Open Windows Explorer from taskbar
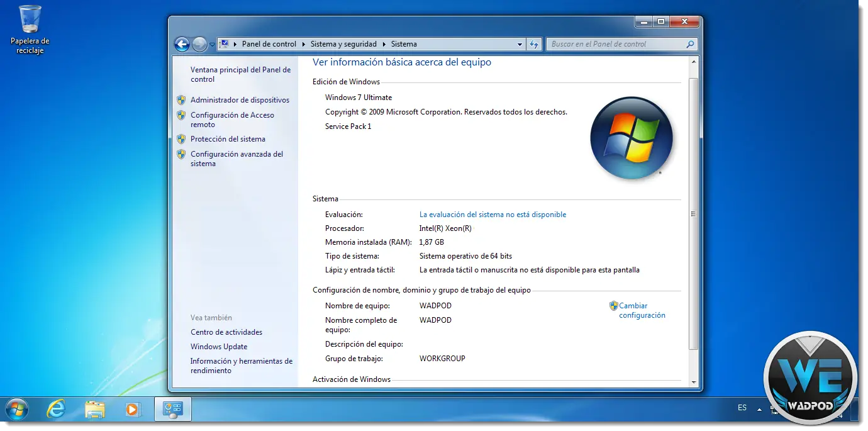 click(x=94, y=410)
